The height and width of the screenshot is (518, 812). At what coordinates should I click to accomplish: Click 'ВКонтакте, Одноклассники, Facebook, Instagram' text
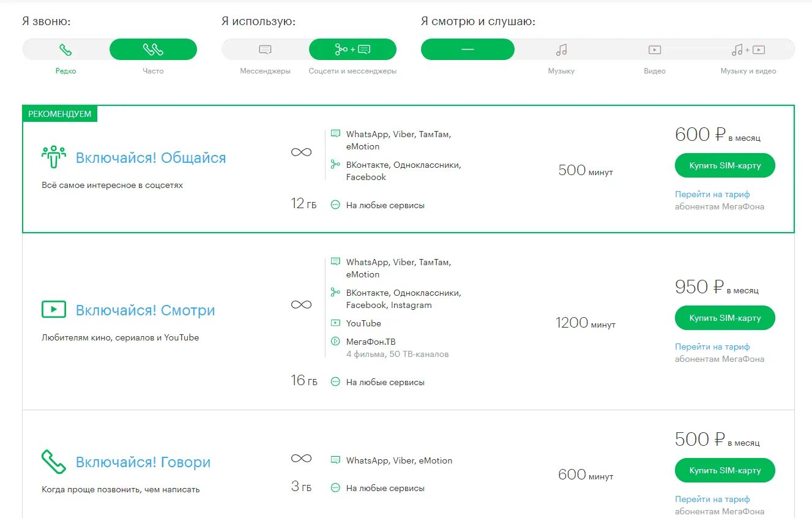pos(404,299)
